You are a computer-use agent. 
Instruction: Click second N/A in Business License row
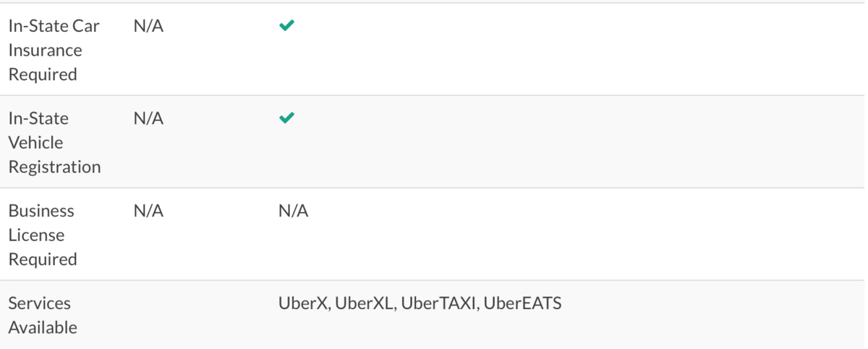coord(293,211)
